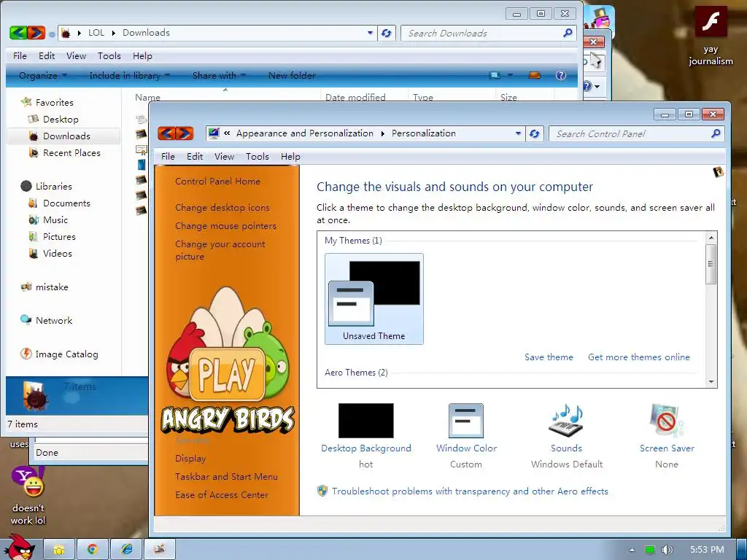
Task: Open the Sounds icon settings
Action: (566, 421)
